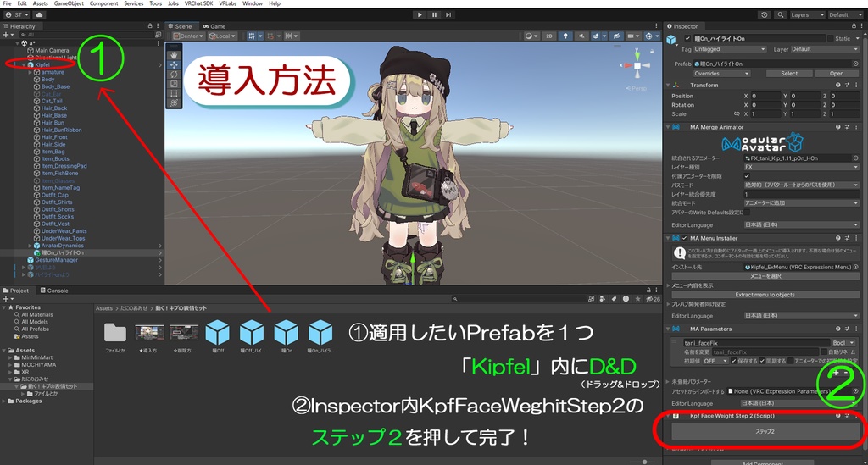The height and width of the screenshot is (465, 868).
Task: Expand メニュー内容を表示 foldout
Action: (x=668, y=285)
